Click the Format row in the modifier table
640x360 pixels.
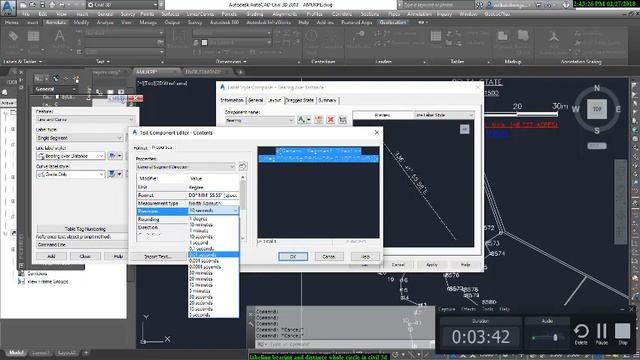[188, 195]
